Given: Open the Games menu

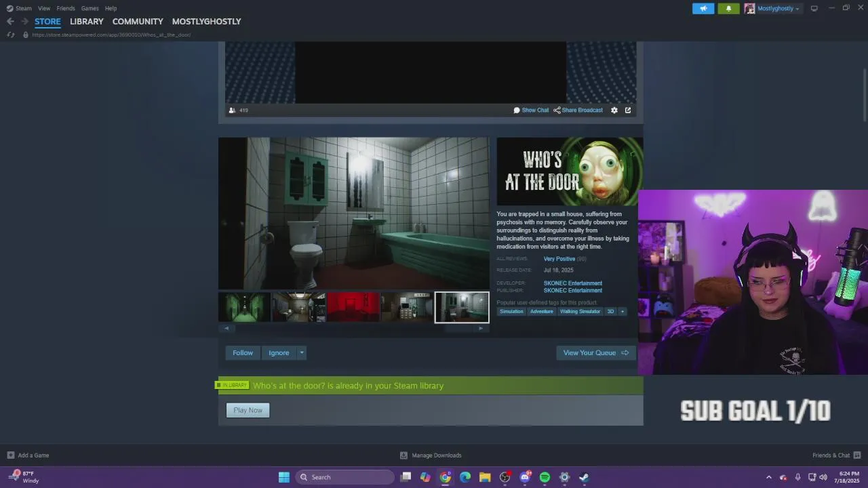Looking at the screenshot, I should [x=90, y=8].
